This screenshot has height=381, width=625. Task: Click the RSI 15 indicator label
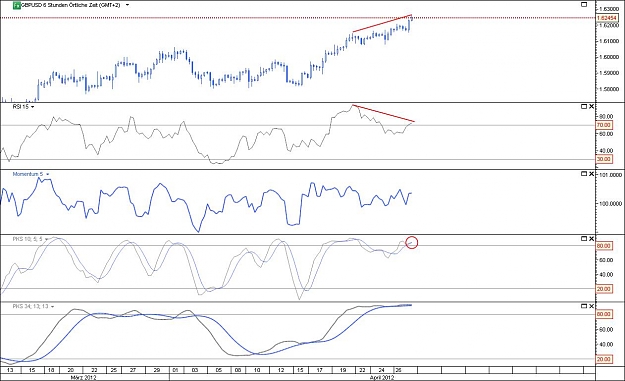click(x=20, y=107)
